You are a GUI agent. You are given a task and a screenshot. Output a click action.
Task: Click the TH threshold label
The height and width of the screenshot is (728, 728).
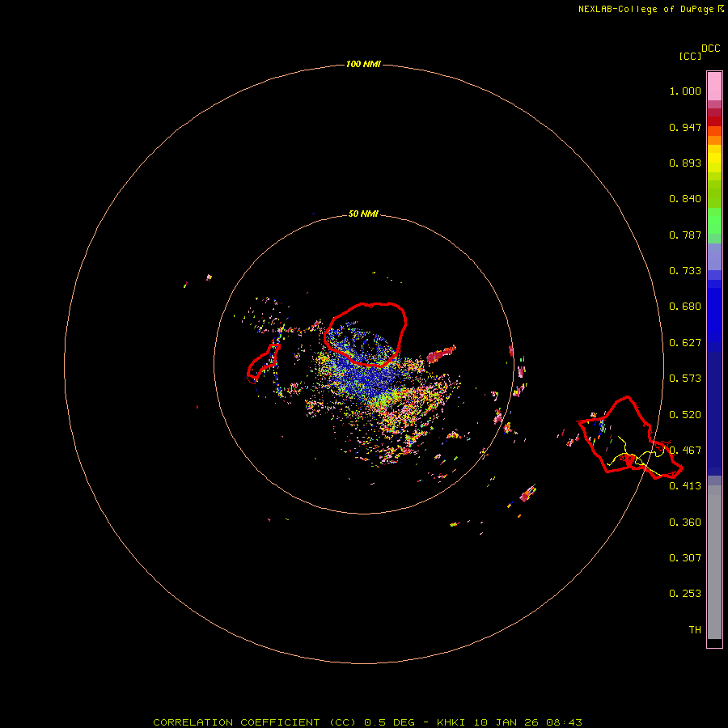pyautogui.click(x=695, y=630)
